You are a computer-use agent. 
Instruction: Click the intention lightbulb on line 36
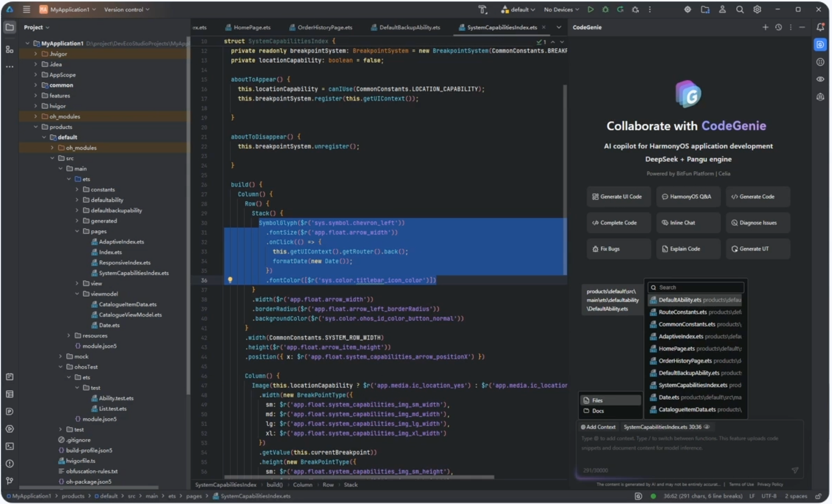click(x=230, y=280)
